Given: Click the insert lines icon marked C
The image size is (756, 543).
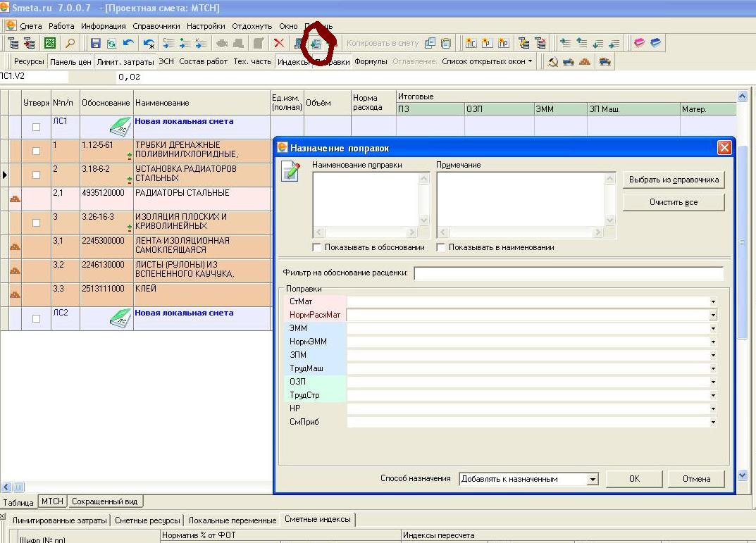Looking at the screenshot, I should [168, 44].
